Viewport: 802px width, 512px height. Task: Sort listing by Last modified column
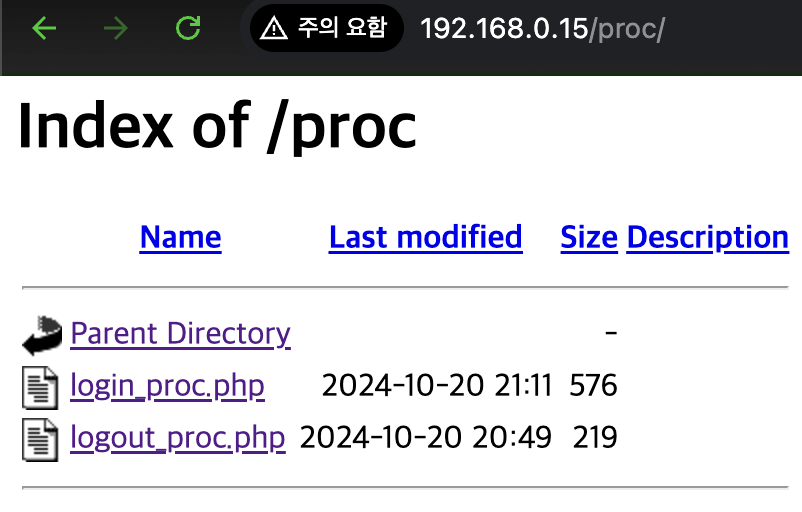coord(426,237)
